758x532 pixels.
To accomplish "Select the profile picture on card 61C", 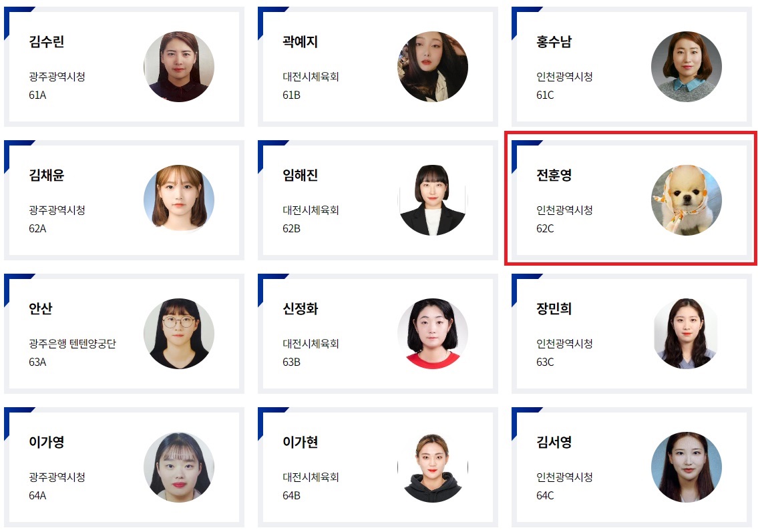I will coord(687,67).
